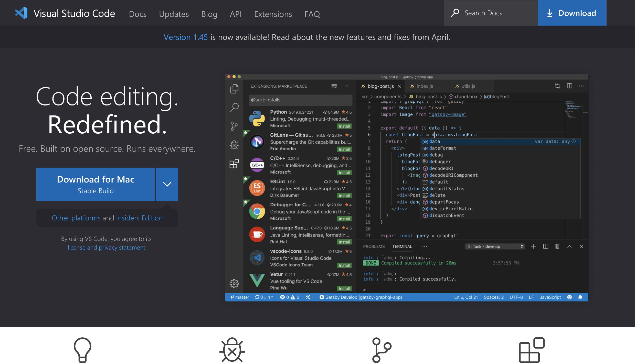The height and width of the screenshot is (364, 635).
Task: Open the Extensions menu item in navbar
Action: click(273, 14)
